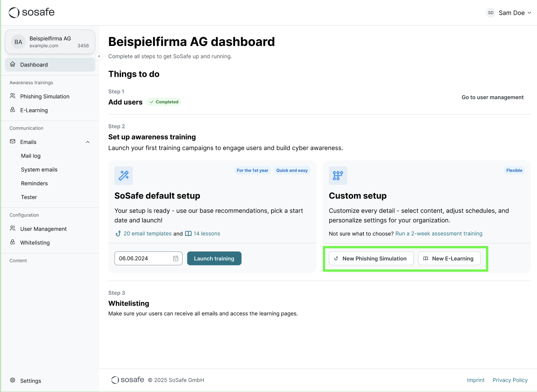The width and height of the screenshot is (537, 392).
Task: Open Settings via gear icon
Action: (13, 380)
